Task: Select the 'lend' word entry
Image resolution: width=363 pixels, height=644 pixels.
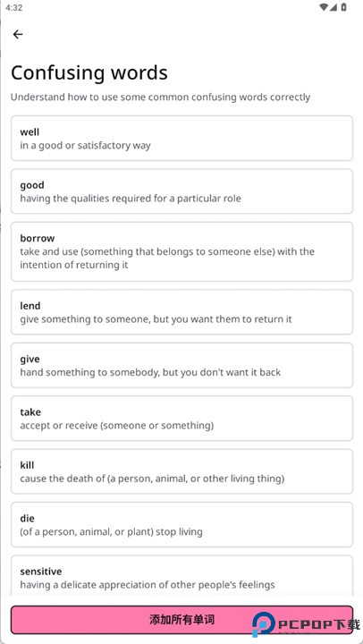Action: pos(181,312)
